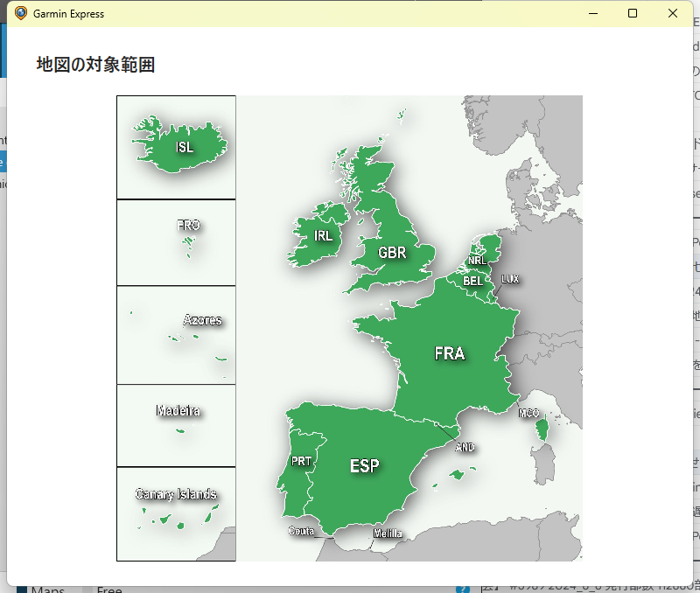Click the Melilla label on the map

388,534
